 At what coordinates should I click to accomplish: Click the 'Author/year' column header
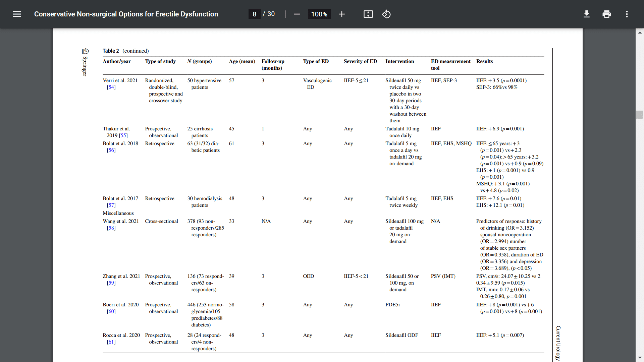pyautogui.click(x=117, y=61)
